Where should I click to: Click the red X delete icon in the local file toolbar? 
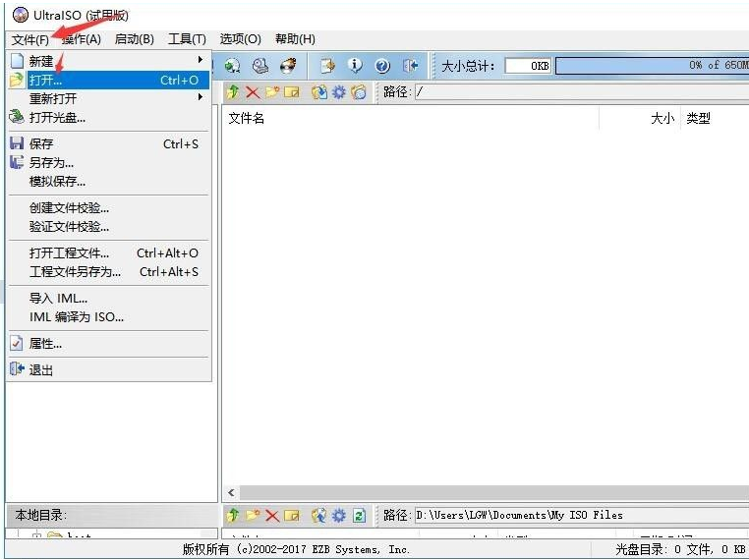[x=272, y=515]
